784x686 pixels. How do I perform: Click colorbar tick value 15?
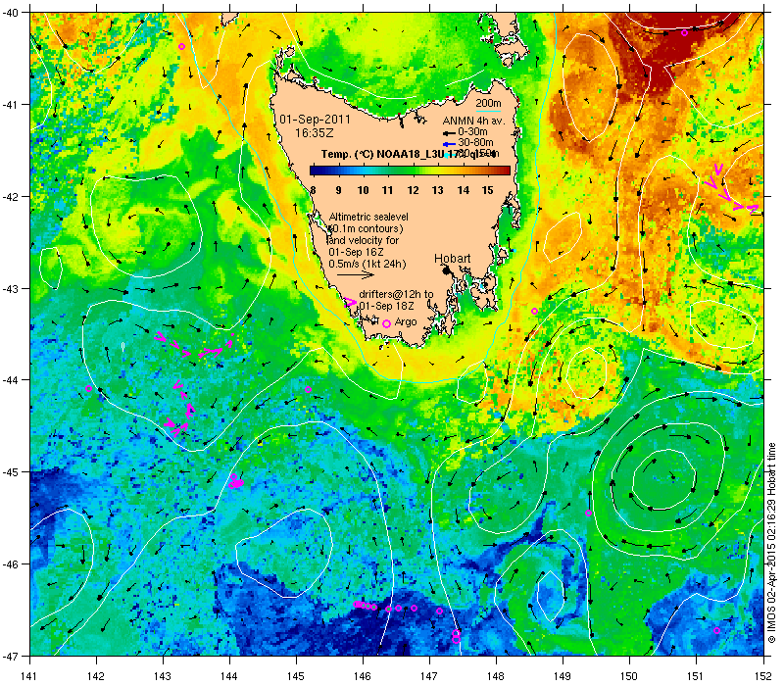487,190
